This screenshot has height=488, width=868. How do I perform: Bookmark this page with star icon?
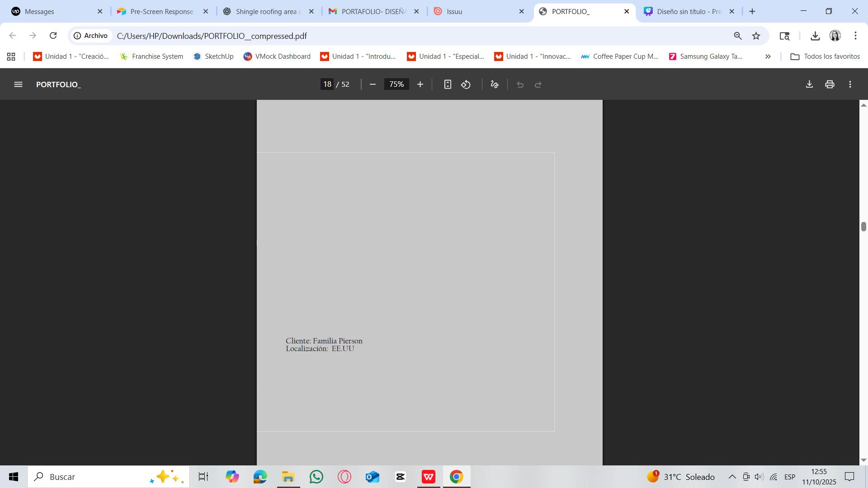(x=756, y=36)
